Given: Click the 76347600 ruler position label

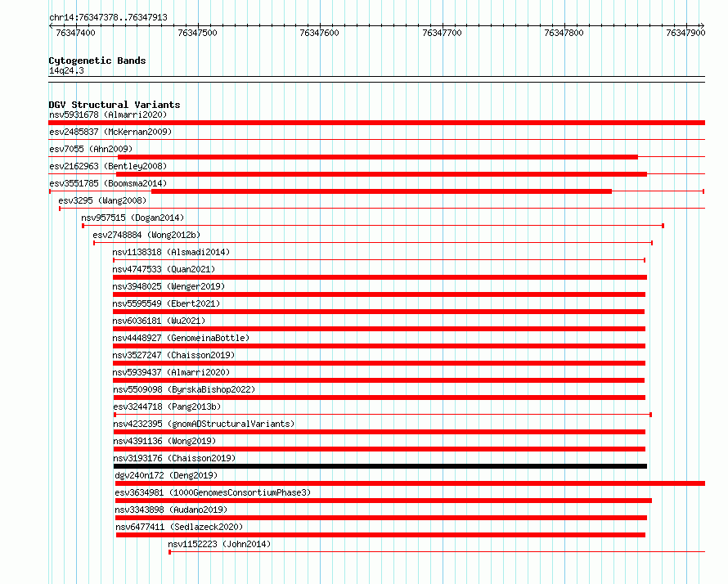Looking at the screenshot, I should [x=320, y=33].
